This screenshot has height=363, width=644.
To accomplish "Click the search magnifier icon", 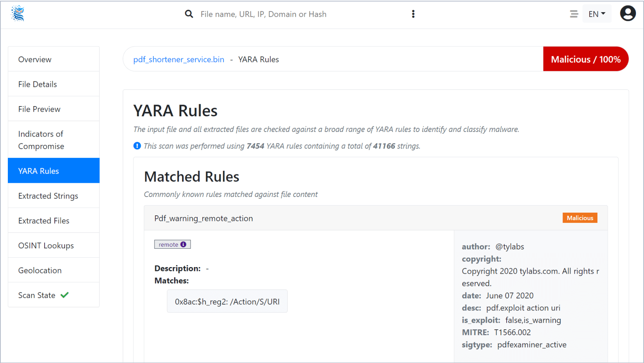I will pos(189,14).
